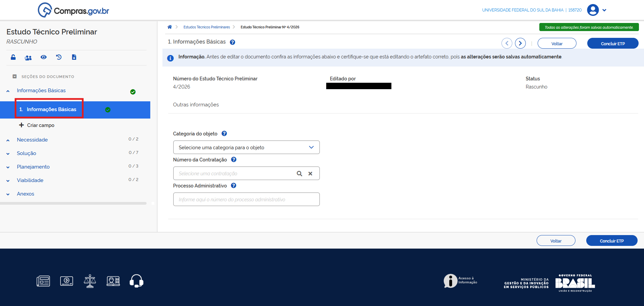Collapse the Seções do Documento toggle

coord(15,77)
